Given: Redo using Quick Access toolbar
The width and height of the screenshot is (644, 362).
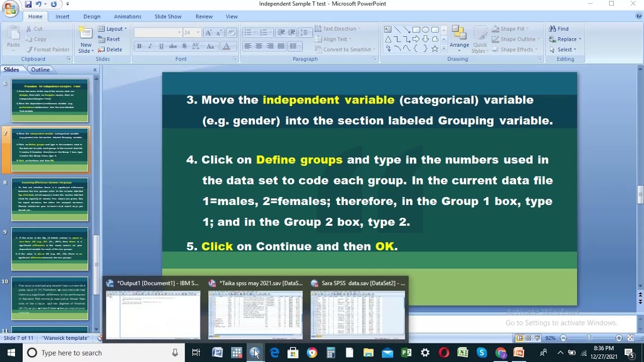Looking at the screenshot, I should (x=54, y=4).
